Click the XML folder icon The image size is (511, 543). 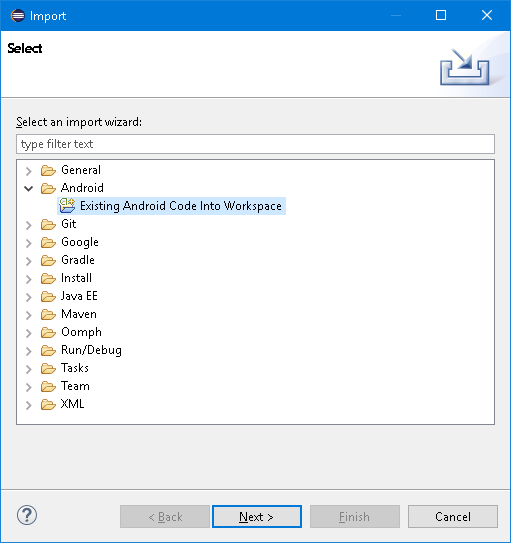[x=48, y=404]
